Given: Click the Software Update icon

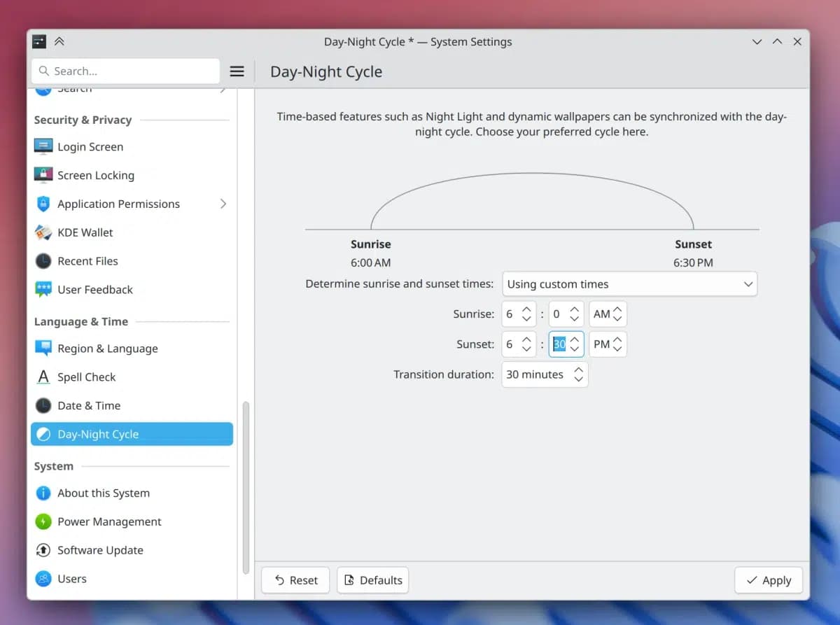Looking at the screenshot, I should (43, 551).
